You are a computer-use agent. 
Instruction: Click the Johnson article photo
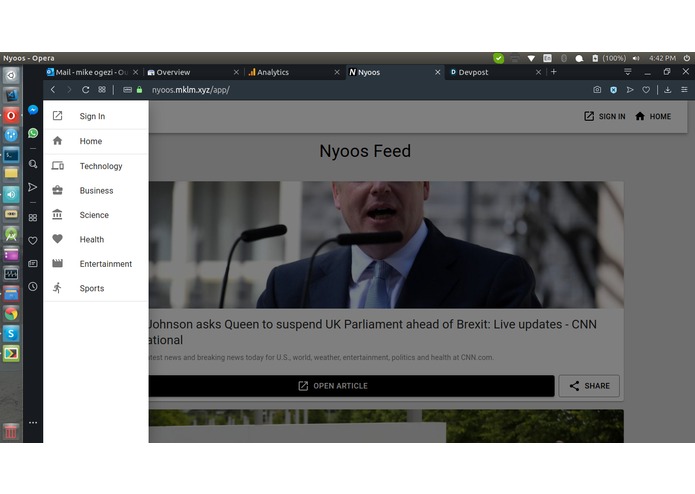(386, 245)
